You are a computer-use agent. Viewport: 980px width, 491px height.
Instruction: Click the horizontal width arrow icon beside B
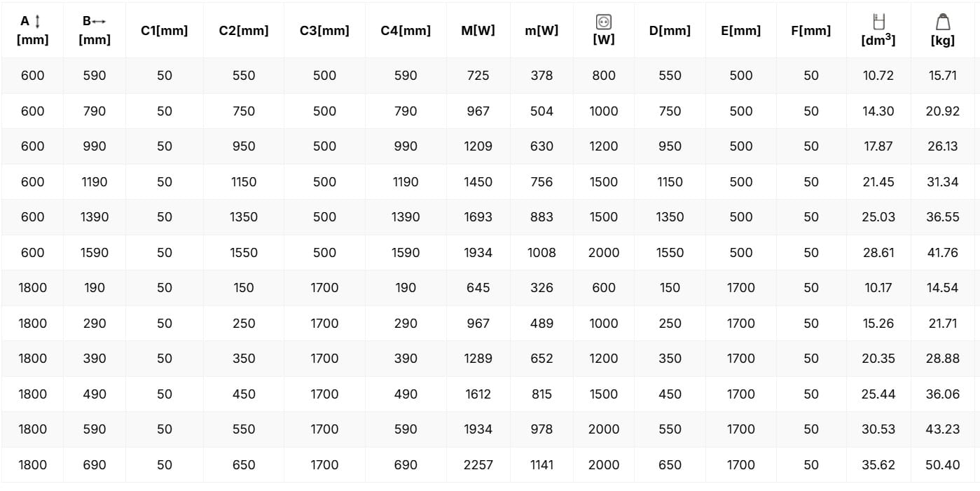point(99,22)
